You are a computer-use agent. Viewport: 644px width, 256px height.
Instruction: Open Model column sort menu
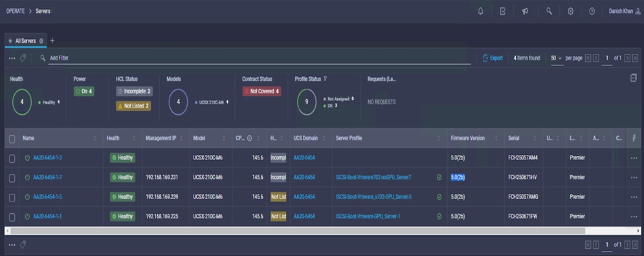[224, 138]
